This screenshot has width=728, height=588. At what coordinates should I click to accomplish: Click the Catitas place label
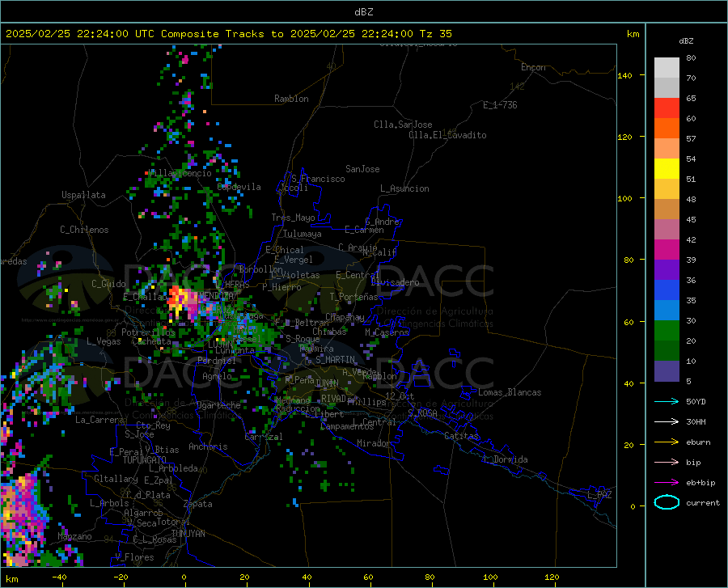462,436
